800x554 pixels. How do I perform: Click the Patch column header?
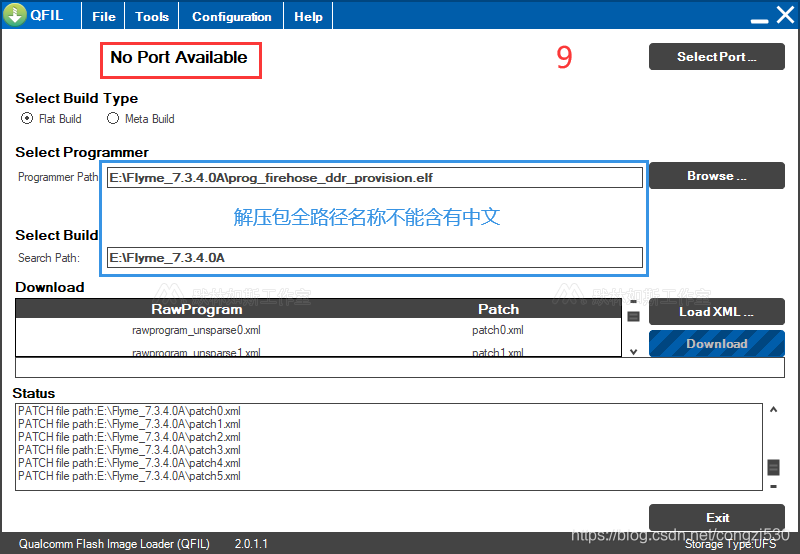pos(498,309)
